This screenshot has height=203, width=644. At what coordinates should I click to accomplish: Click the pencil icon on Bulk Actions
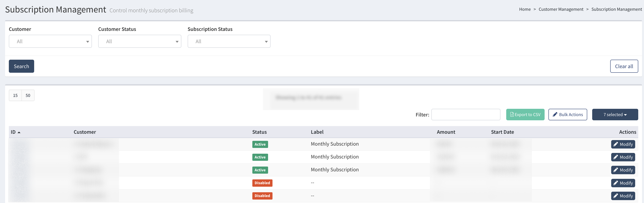pos(555,115)
